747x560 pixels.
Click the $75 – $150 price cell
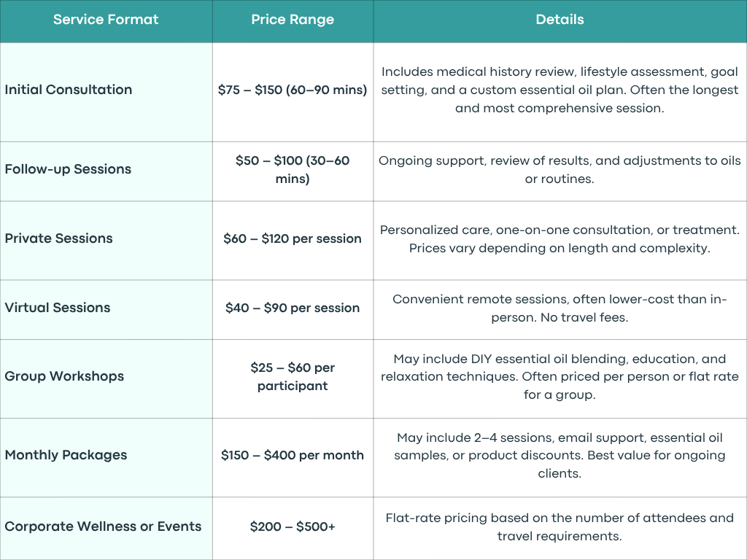[293, 90]
